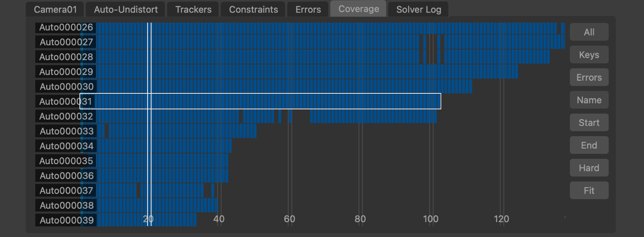Select tracker Auto000034
Image resolution: width=644 pixels, height=237 pixels.
66,146
